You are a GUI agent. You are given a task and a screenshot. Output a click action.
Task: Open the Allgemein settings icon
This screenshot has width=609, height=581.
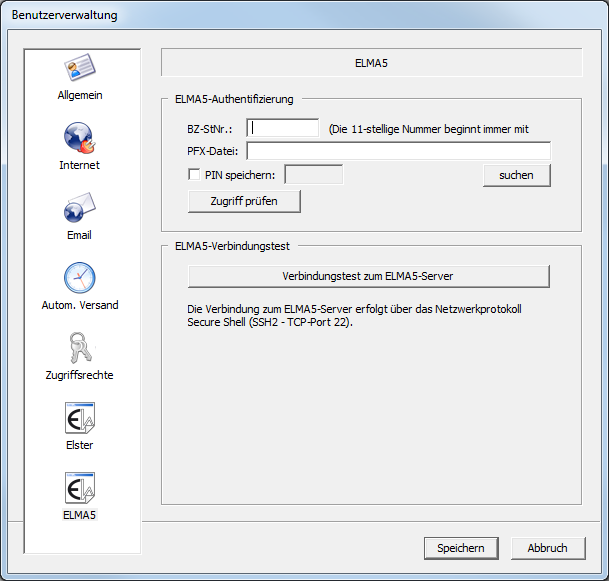coord(80,67)
